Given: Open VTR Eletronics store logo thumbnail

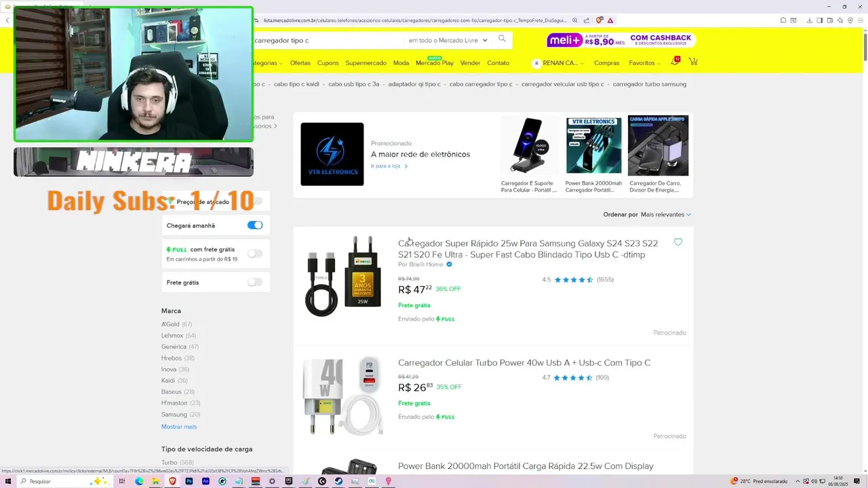Looking at the screenshot, I should [x=332, y=154].
